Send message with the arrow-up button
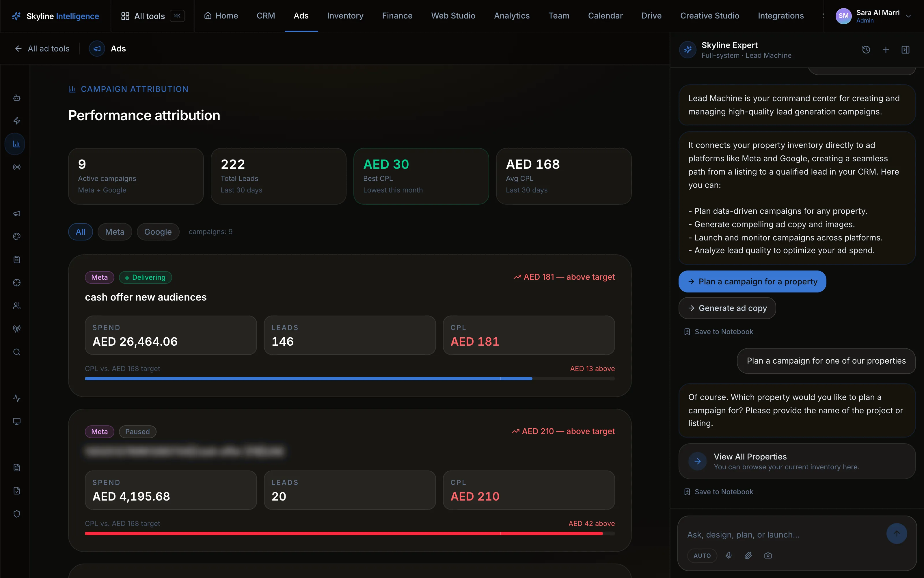The image size is (924, 578). (897, 534)
